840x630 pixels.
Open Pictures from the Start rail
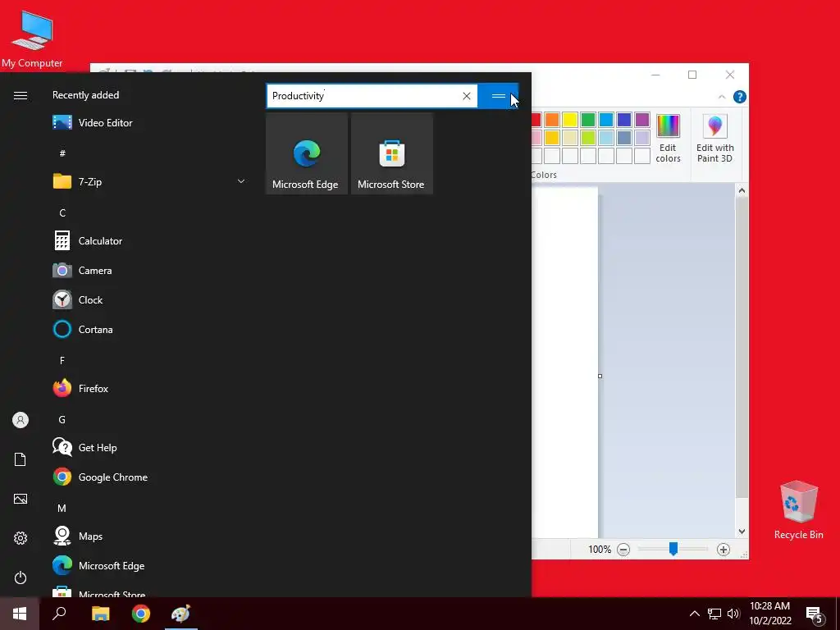[21, 499]
